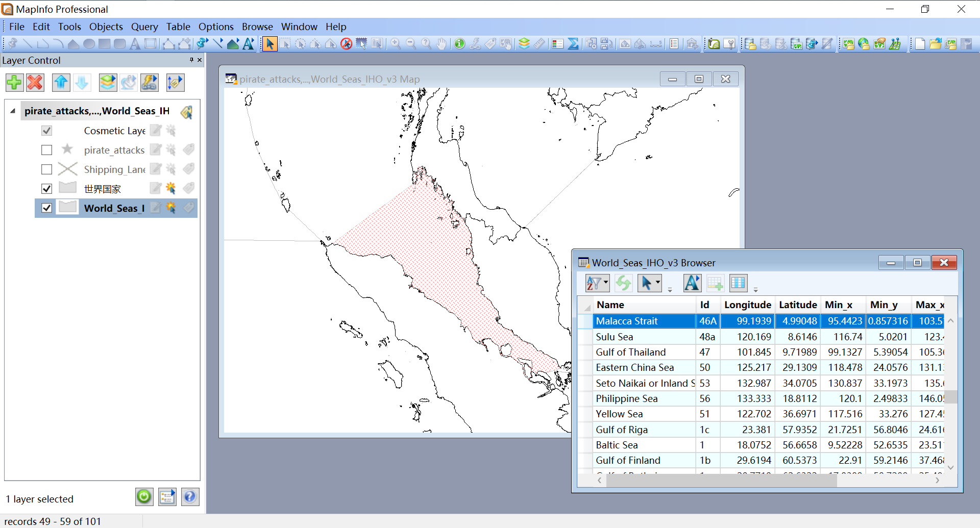Toggle visibility of Shipping_Lane layer
The width and height of the screenshot is (980, 528).
(x=46, y=169)
